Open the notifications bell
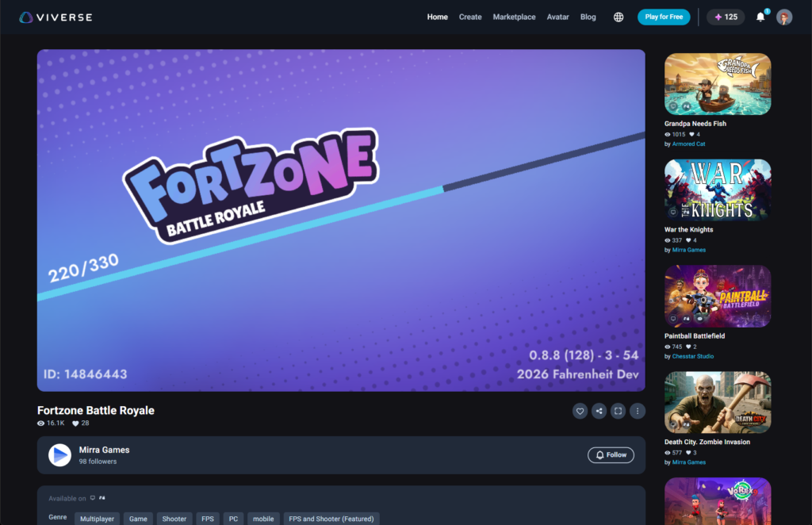 [x=760, y=17]
